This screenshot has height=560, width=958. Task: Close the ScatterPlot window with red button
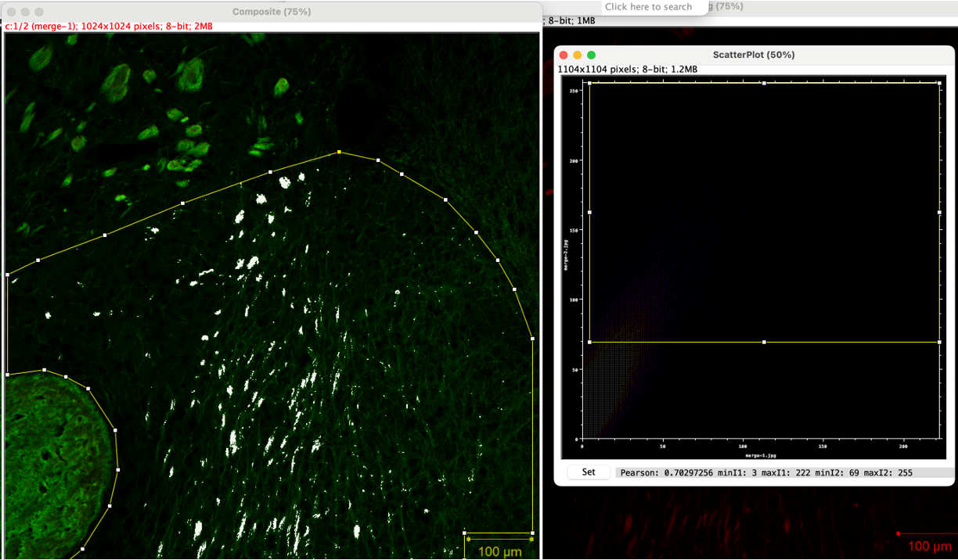[x=564, y=55]
